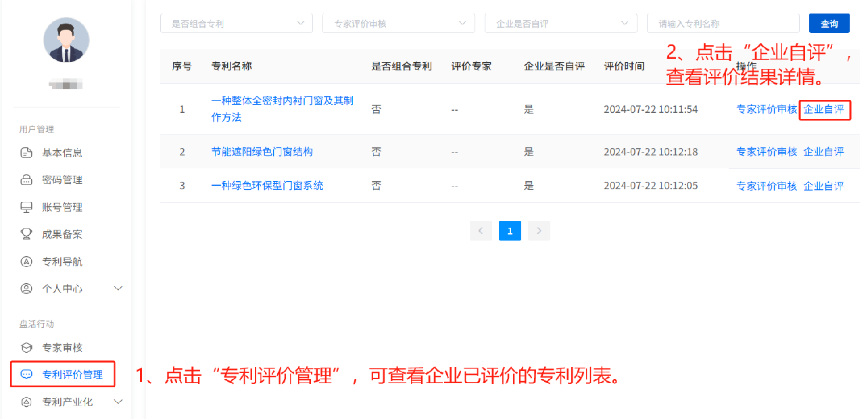Click the blue 查询 search button
The image size is (868, 419).
pos(829,24)
